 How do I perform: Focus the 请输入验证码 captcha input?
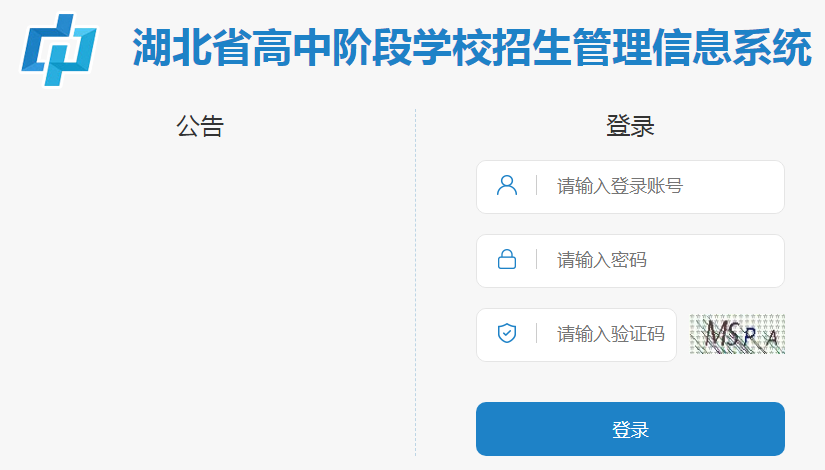tap(610, 334)
